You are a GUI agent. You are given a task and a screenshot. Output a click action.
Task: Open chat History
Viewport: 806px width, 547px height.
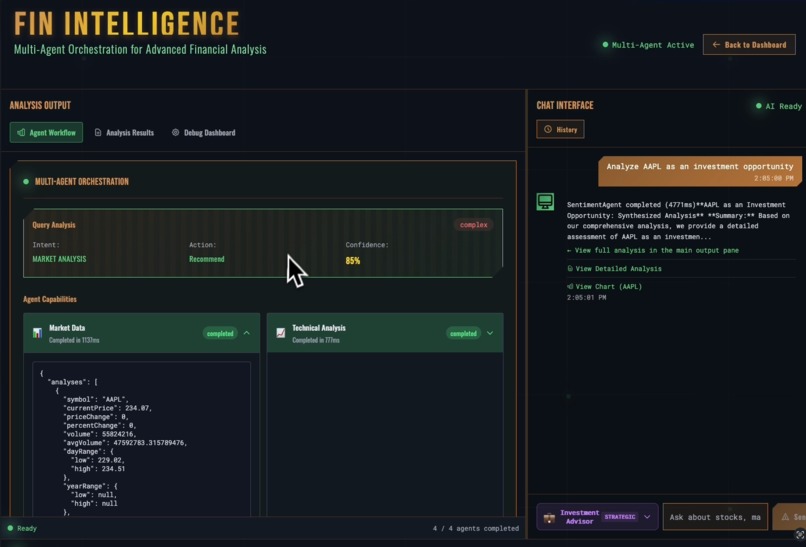pos(560,130)
